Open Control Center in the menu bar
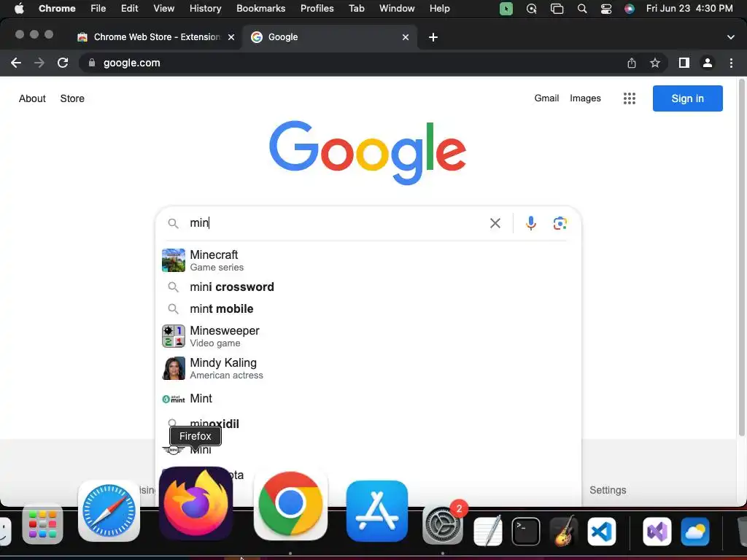Image resolution: width=747 pixels, height=560 pixels. [x=606, y=9]
